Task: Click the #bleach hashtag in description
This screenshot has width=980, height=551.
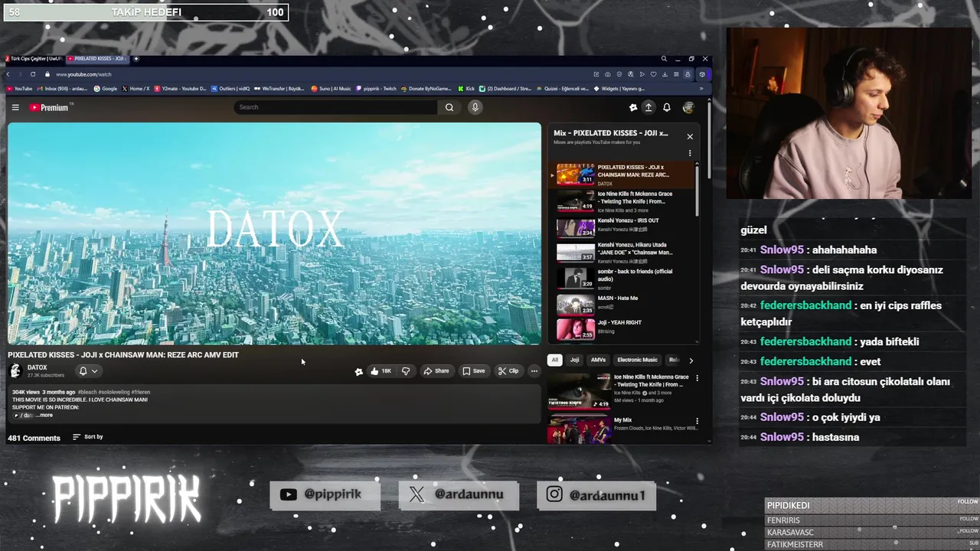Action: [x=88, y=392]
